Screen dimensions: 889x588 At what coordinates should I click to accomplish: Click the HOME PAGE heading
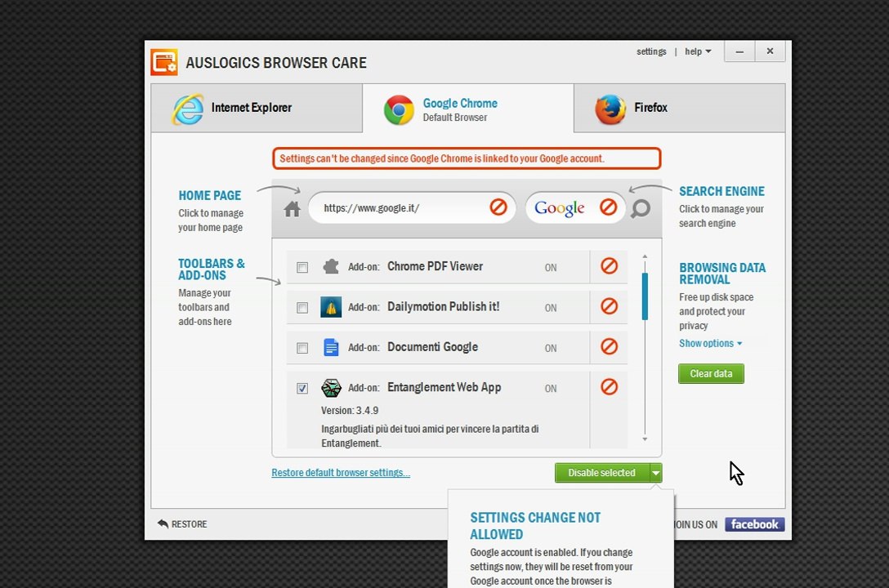pyautogui.click(x=210, y=195)
